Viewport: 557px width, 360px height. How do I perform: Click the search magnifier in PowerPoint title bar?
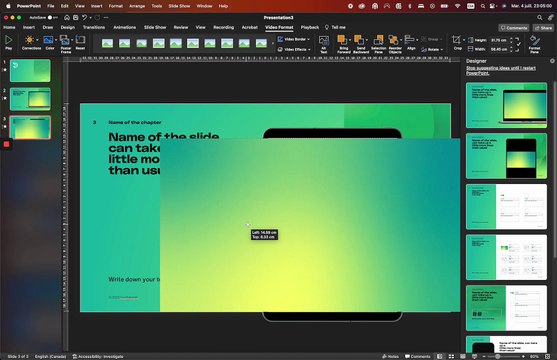click(540, 17)
